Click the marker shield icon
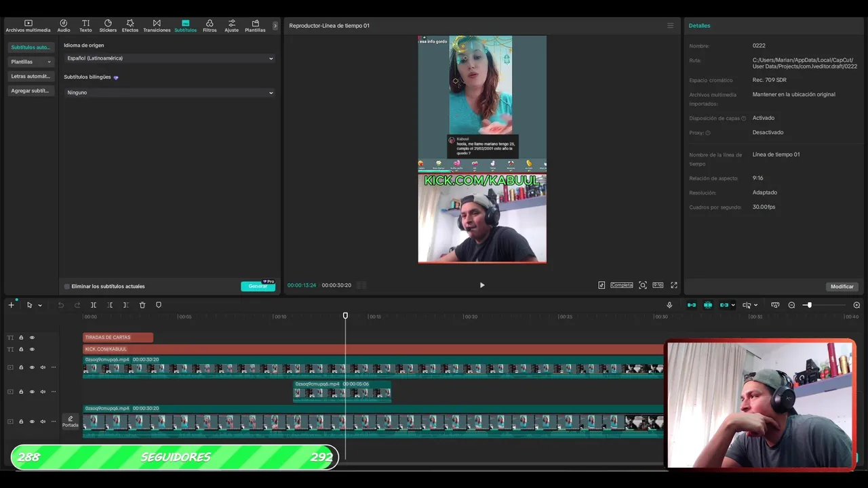This screenshot has width=868, height=488. tap(159, 305)
